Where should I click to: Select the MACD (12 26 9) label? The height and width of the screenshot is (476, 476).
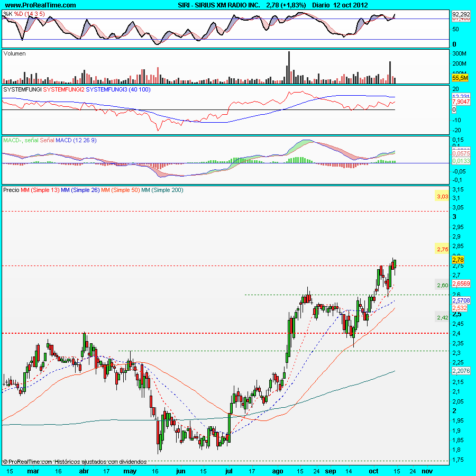point(76,140)
